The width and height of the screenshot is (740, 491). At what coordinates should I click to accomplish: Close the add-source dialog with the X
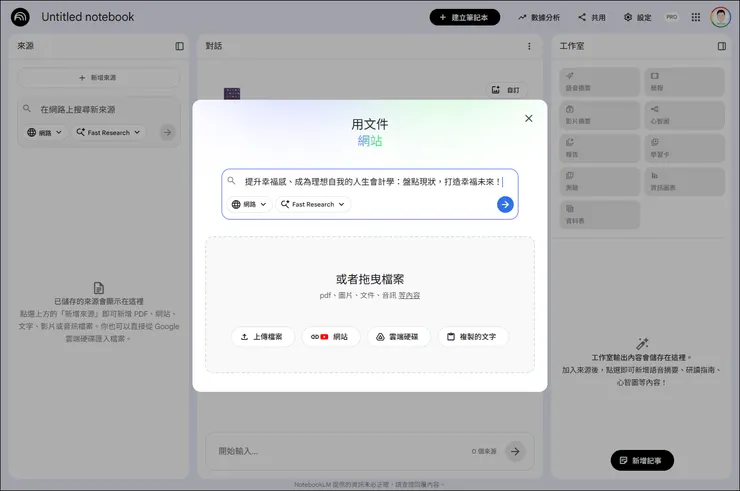point(529,119)
